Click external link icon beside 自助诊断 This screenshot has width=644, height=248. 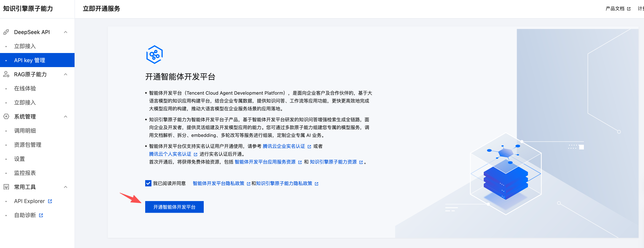pos(41,215)
